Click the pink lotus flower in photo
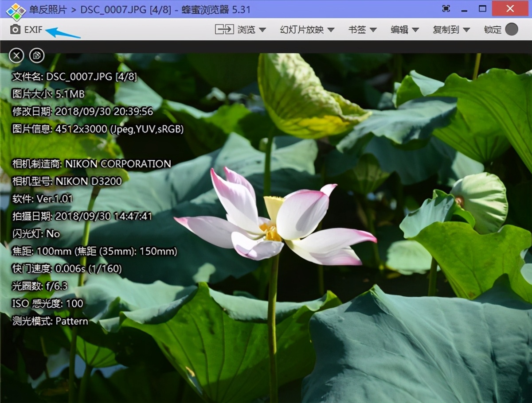Image resolution: width=532 pixels, height=403 pixels. (x=275, y=217)
